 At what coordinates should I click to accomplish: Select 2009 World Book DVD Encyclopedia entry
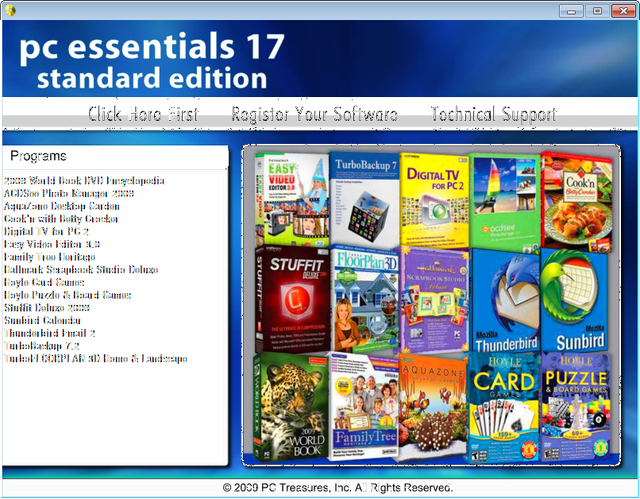[84, 180]
